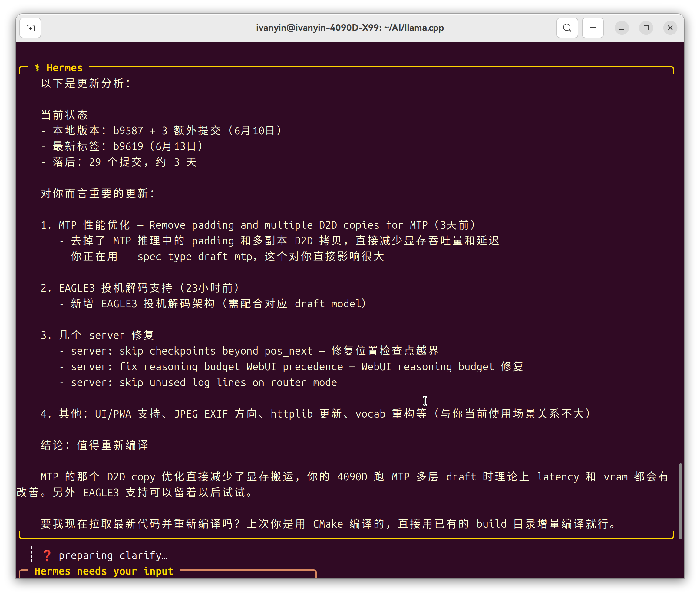700x596 pixels.
Task: Click the '--spec-type draft-mtp' line
Action: pos(222,257)
